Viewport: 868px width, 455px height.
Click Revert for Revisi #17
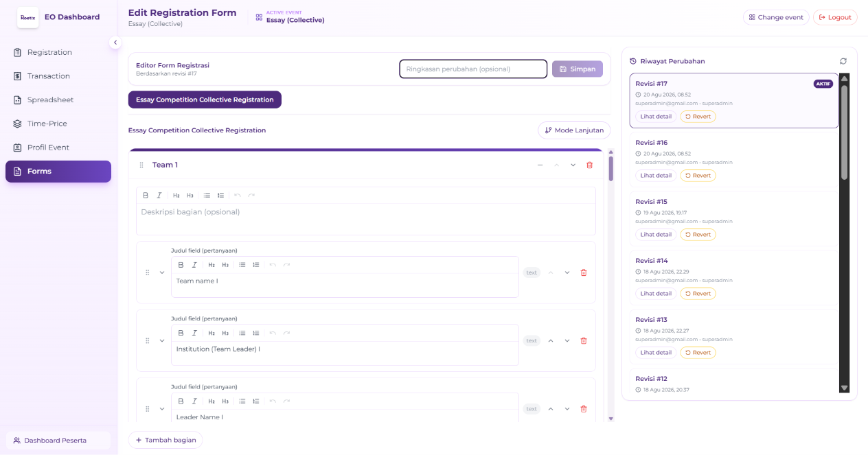coord(698,117)
